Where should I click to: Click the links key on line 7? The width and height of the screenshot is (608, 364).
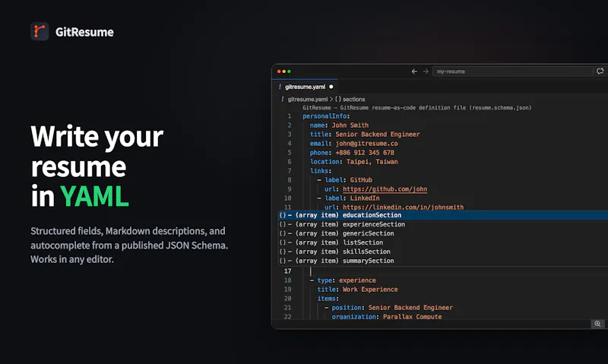pos(318,171)
